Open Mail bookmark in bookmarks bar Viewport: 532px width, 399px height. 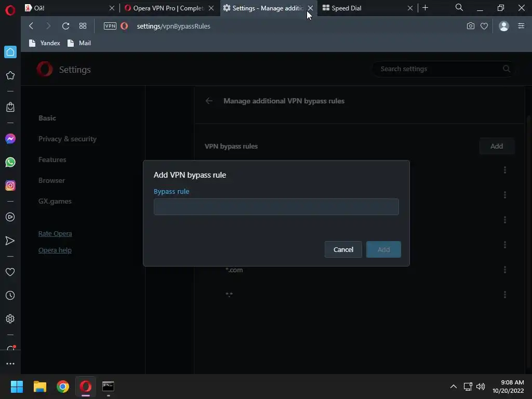click(79, 43)
